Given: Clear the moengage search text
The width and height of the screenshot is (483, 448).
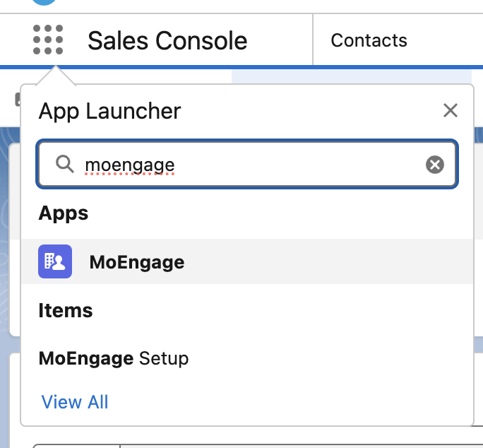Looking at the screenshot, I should (435, 165).
